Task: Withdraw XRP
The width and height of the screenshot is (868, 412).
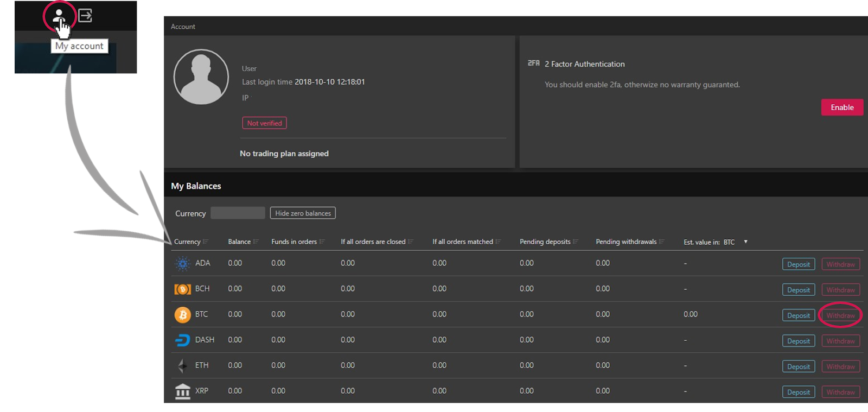Action: [x=840, y=392]
